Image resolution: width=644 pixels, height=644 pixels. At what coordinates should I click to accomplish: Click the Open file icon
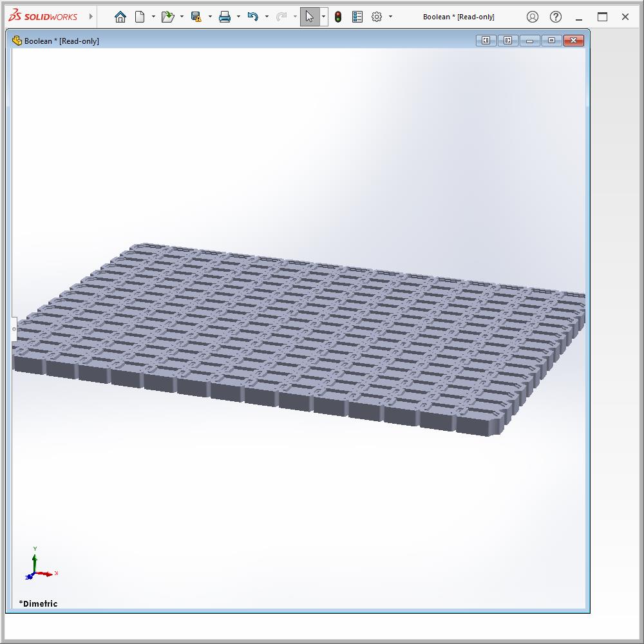coord(167,17)
